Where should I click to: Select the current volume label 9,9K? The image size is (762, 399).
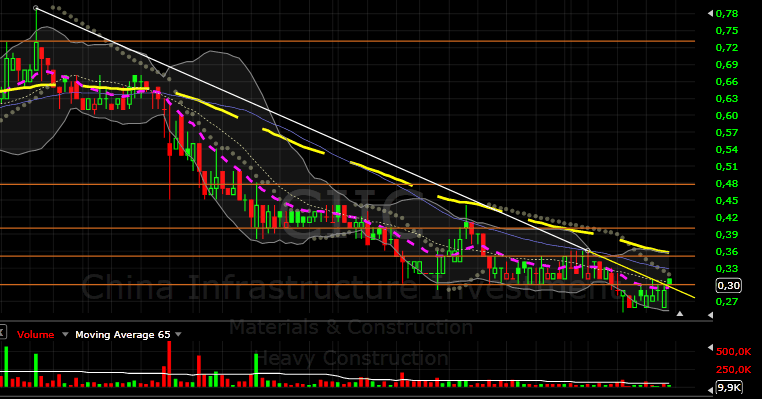(x=728, y=387)
